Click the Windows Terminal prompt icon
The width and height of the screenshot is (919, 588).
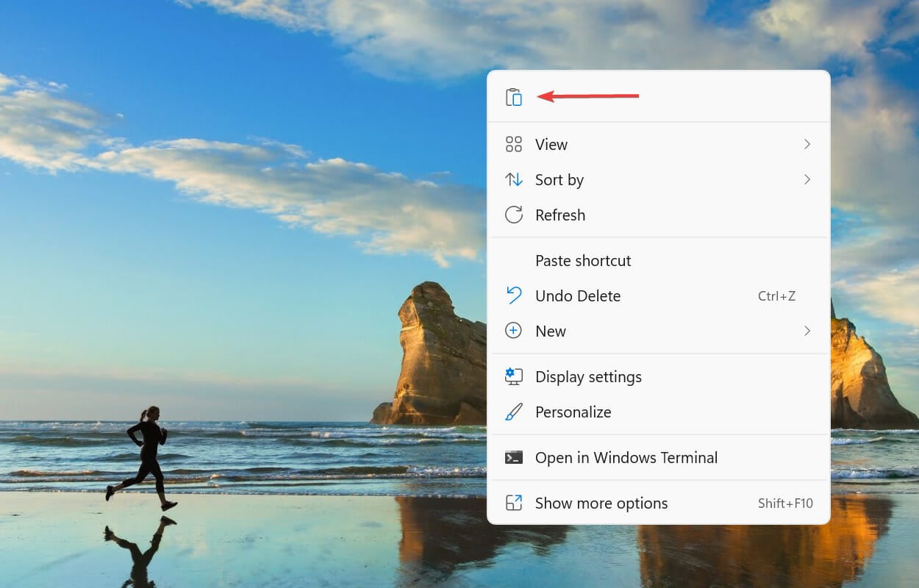(x=514, y=457)
